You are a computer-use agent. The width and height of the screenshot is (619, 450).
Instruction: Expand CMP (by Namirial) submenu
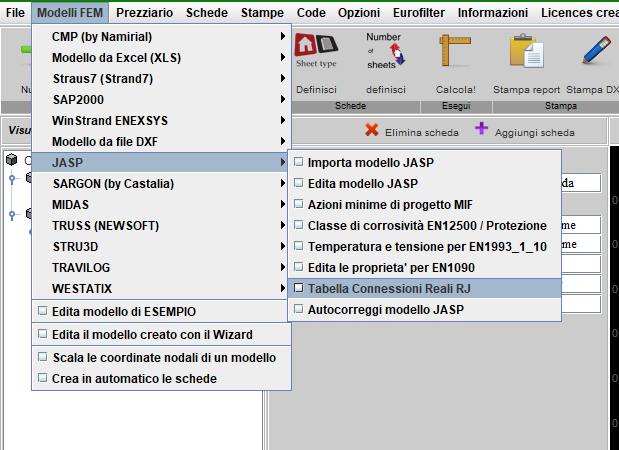pyautogui.click(x=161, y=37)
